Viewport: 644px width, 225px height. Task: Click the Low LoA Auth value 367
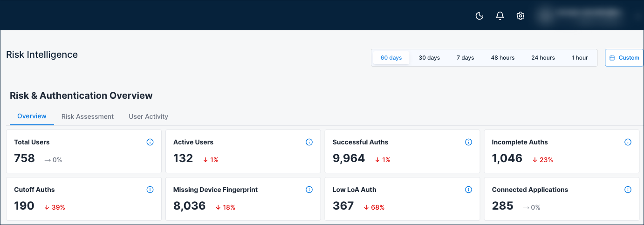point(343,206)
